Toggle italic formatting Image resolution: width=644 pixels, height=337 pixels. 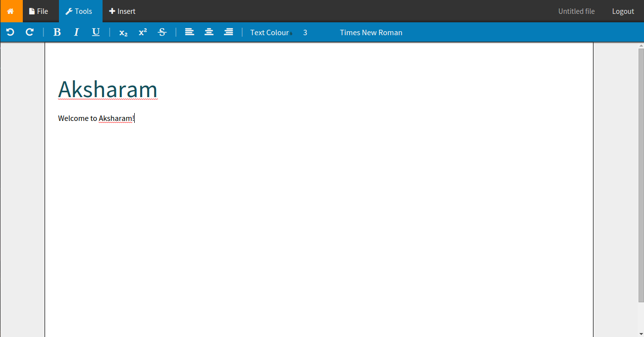point(76,32)
